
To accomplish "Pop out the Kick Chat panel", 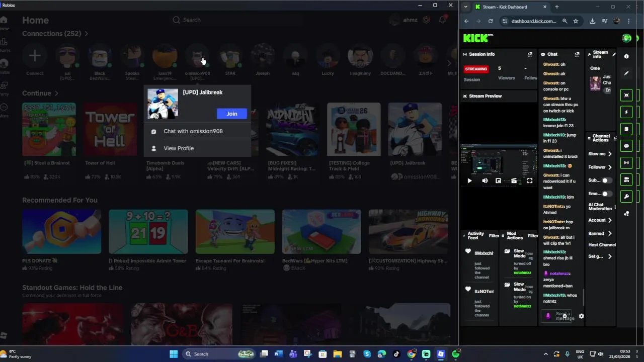I will (x=577, y=54).
